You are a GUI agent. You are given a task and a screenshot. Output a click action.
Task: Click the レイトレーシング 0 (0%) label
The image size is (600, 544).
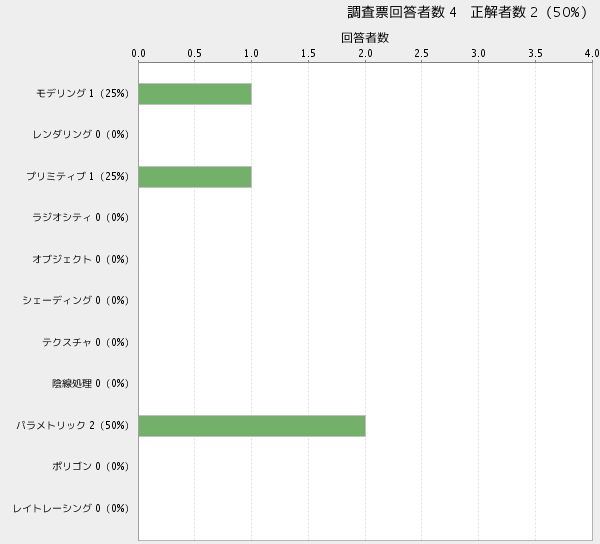click(71, 508)
